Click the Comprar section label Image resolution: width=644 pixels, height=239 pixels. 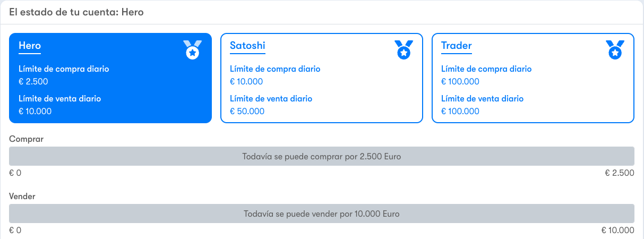pyautogui.click(x=27, y=139)
